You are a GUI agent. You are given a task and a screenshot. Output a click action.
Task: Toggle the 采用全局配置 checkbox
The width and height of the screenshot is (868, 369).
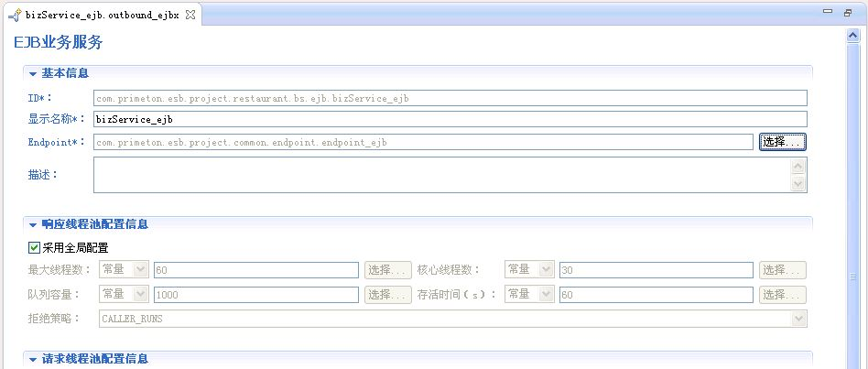tap(35, 247)
